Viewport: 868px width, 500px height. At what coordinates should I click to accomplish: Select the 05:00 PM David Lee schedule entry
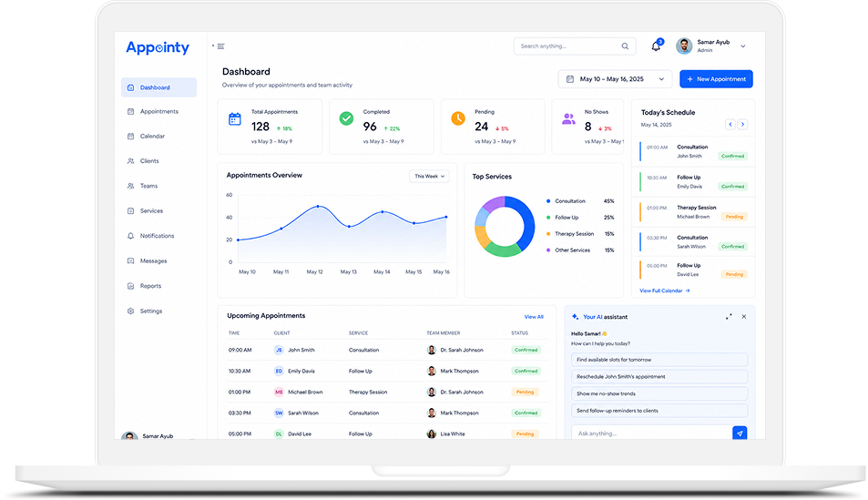coord(694,270)
